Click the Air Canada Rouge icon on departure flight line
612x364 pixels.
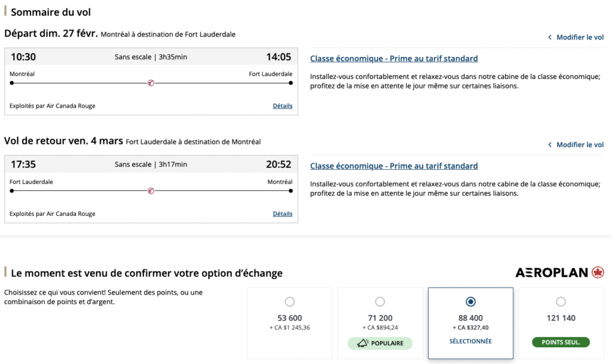coord(151,83)
